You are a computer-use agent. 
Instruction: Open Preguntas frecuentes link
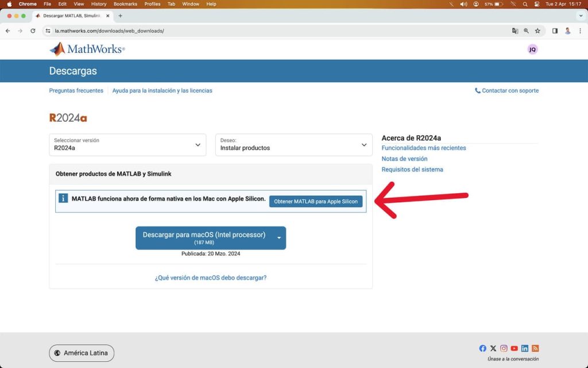click(76, 90)
